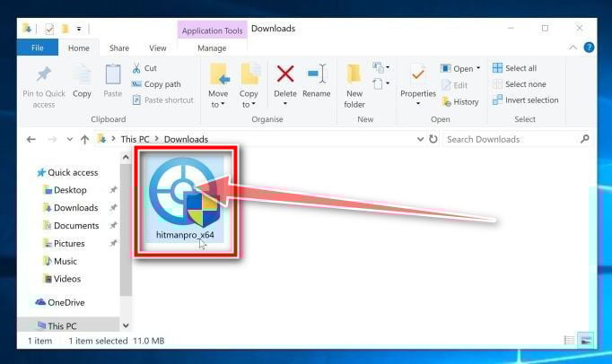Screen dimensions: 612x364
Task: Click Cut scissors icon
Action: (x=136, y=68)
